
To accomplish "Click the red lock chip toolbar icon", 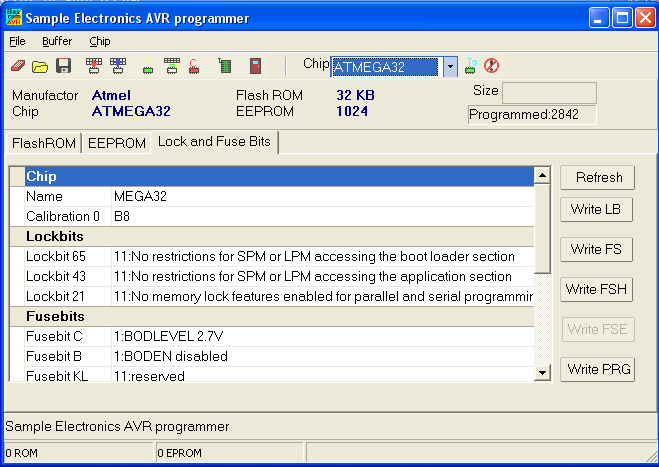I will click(194, 67).
